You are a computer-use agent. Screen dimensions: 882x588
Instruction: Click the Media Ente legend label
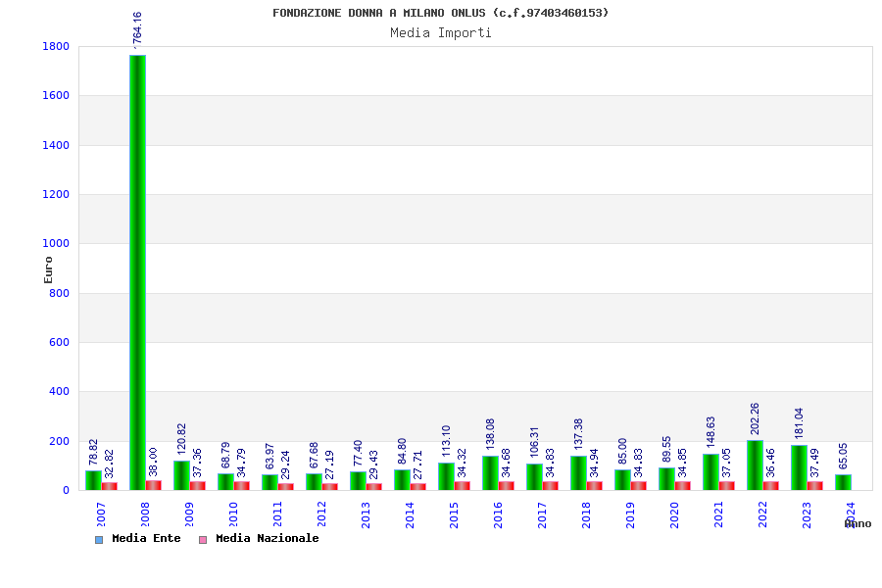pyautogui.click(x=146, y=538)
